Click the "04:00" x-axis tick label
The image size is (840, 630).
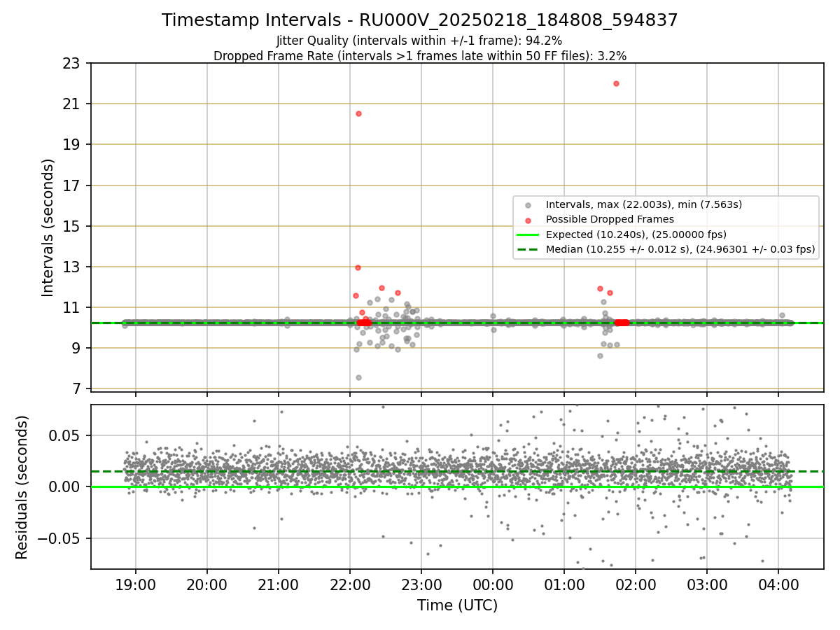pyautogui.click(x=778, y=584)
